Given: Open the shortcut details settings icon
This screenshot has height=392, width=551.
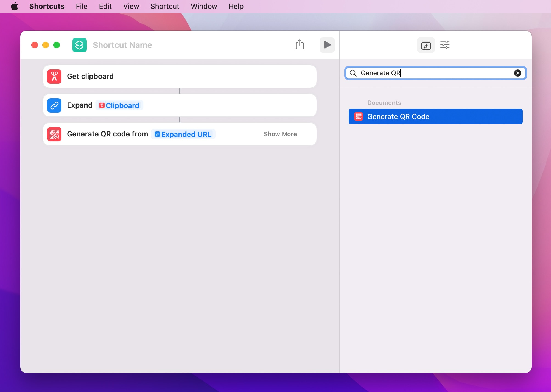Looking at the screenshot, I should [x=445, y=45].
